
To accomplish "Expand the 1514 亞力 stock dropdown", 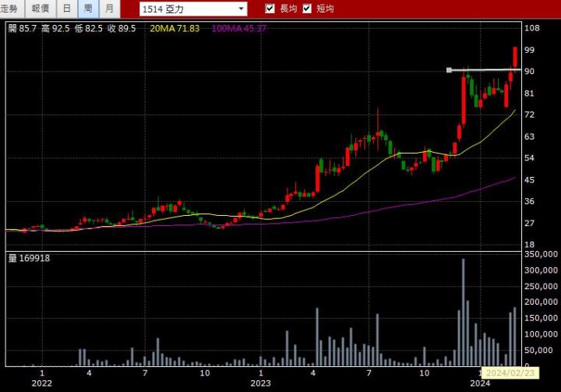I will [x=241, y=9].
